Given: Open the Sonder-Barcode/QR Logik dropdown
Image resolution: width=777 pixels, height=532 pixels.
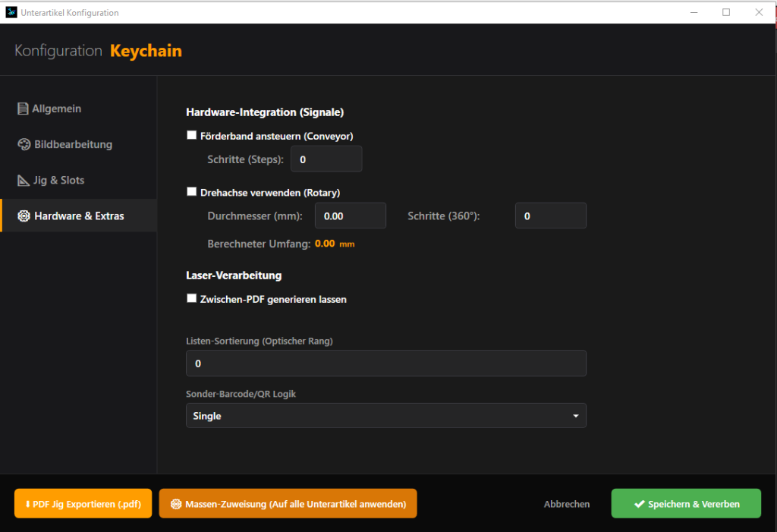Looking at the screenshot, I should click(386, 415).
